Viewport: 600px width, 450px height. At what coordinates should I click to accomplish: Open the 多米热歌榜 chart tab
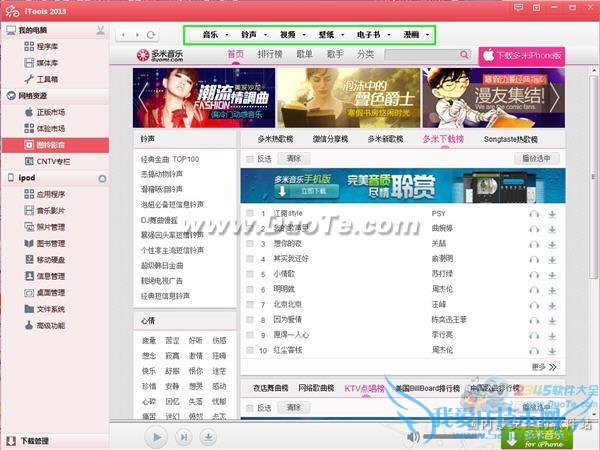pos(275,139)
